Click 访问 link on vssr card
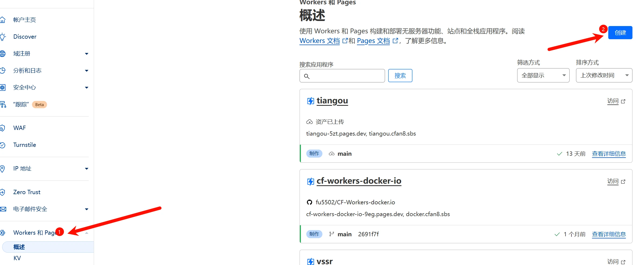 [x=613, y=262]
